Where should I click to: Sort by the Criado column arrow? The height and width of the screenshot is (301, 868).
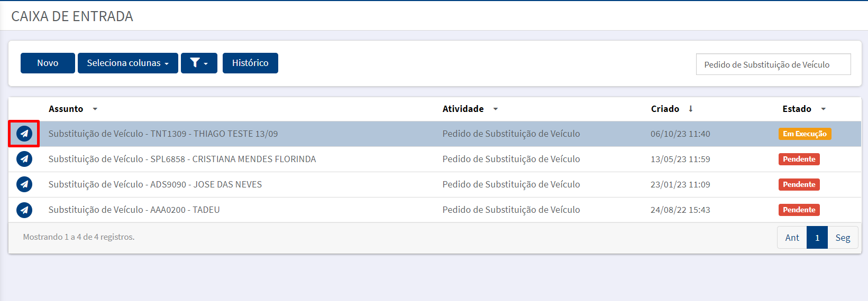691,109
